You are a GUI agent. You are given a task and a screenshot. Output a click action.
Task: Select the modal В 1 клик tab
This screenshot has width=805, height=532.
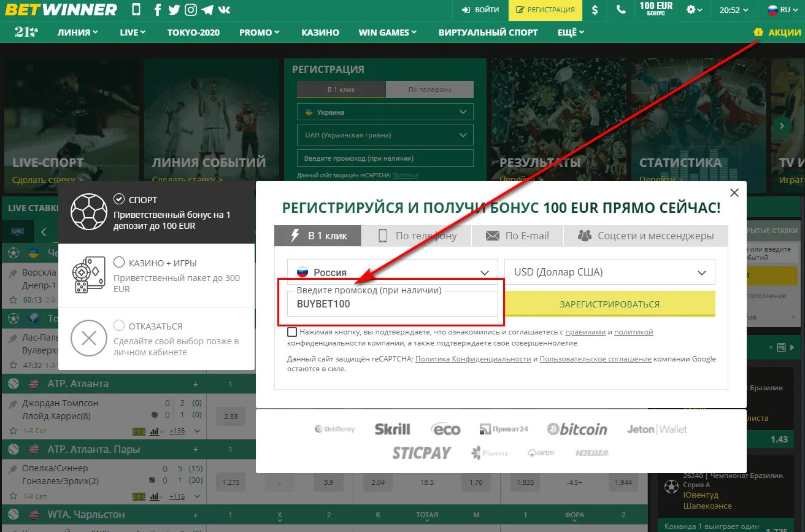click(x=318, y=236)
